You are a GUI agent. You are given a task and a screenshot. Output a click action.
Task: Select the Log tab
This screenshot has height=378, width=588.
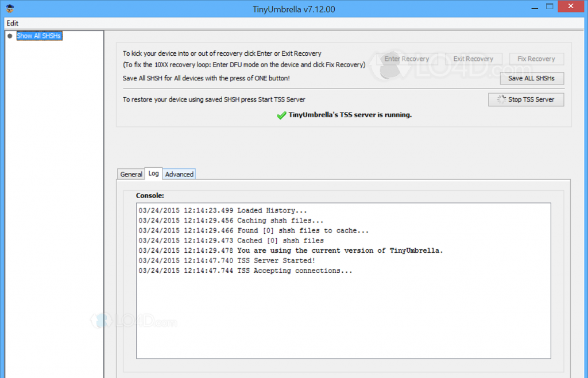[153, 173]
